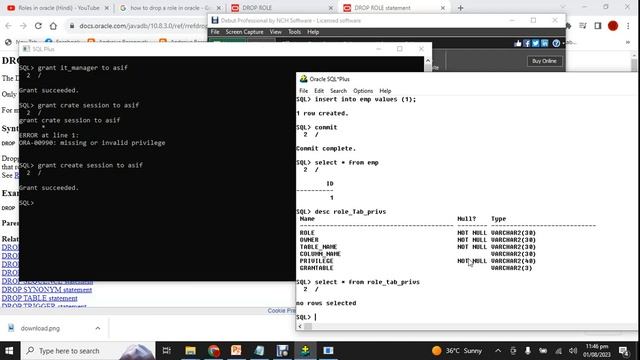640x360 pixels.
Task: Open the File menu in Debut
Action: click(215, 32)
